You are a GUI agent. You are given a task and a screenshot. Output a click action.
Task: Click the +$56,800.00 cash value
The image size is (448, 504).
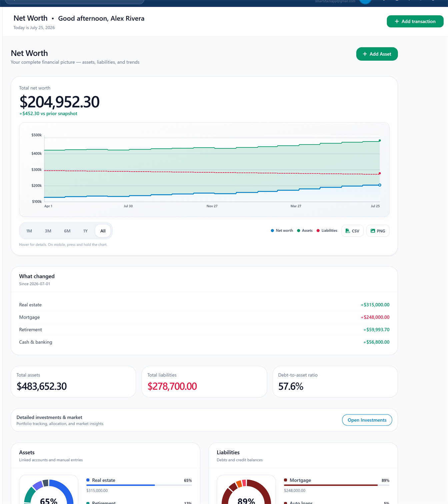[376, 342]
